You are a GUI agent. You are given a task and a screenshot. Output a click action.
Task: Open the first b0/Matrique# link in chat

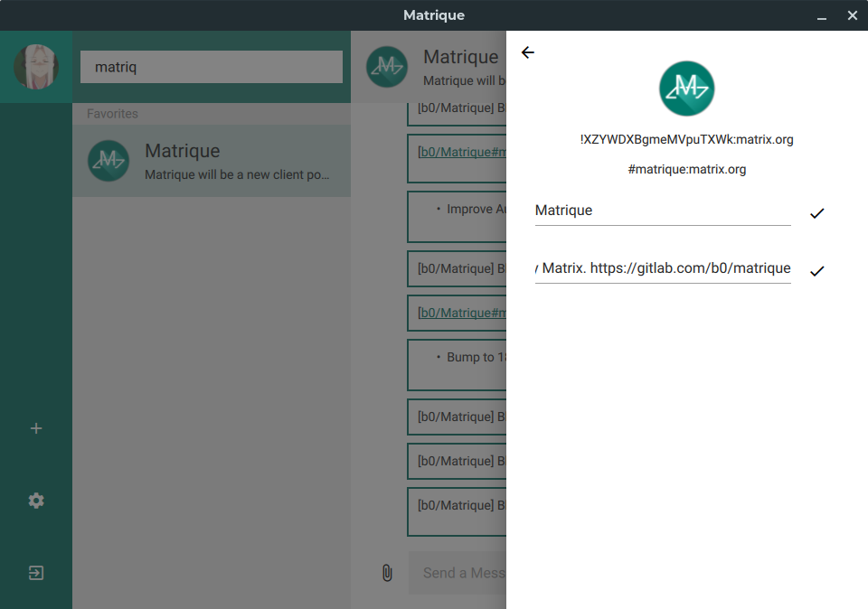click(458, 152)
